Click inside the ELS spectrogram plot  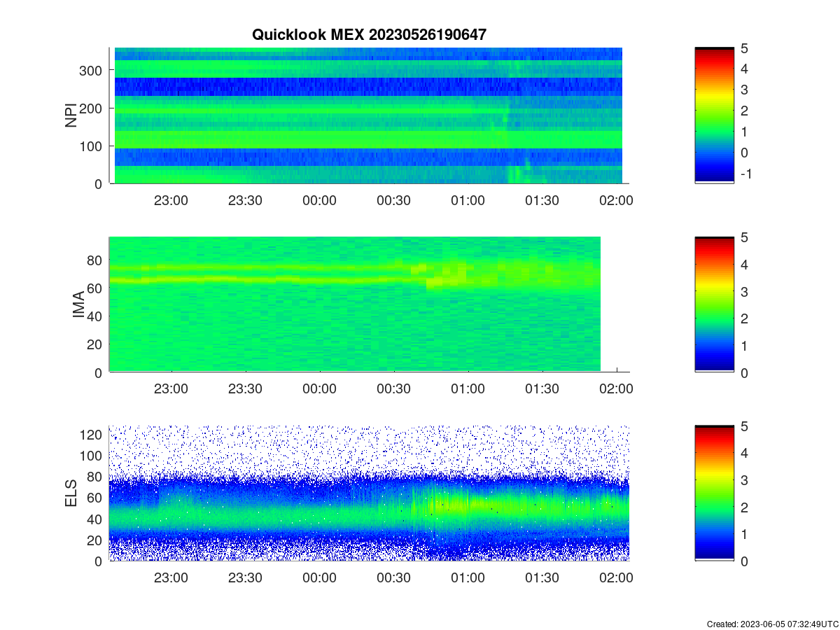tap(370, 493)
